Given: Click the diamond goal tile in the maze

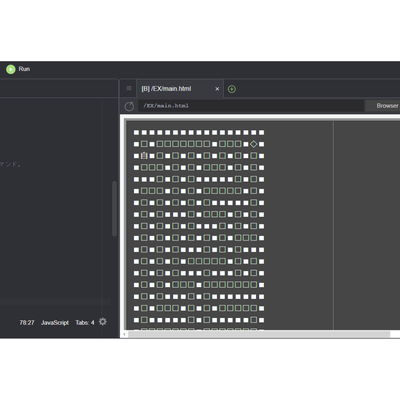Looking at the screenshot, I should (x=254, y=144).
